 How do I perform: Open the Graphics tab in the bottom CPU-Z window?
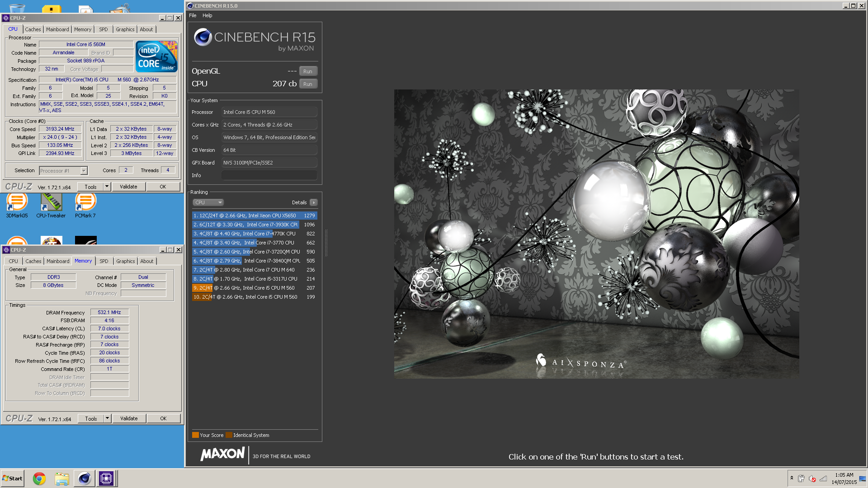[125, 261]
